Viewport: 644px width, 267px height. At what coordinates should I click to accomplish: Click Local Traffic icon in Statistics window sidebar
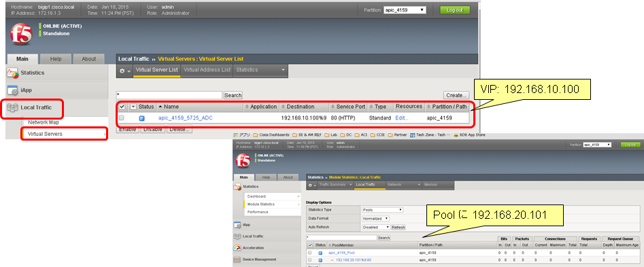237,236
